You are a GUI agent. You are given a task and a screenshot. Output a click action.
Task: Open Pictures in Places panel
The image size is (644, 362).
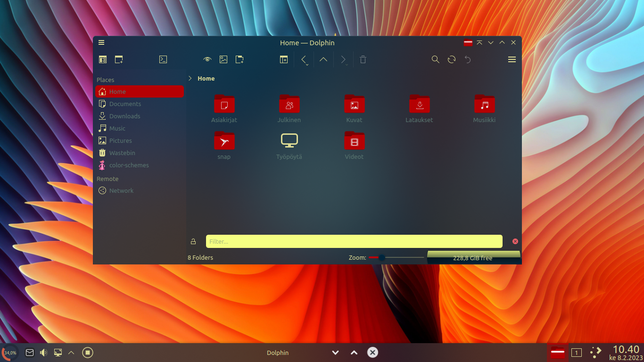pos(140,140)
